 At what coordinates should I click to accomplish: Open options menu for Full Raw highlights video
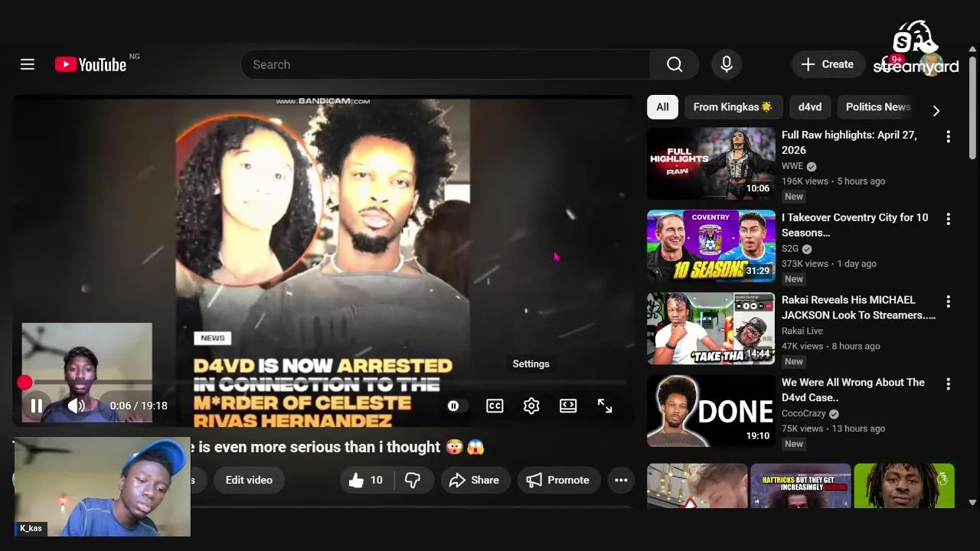click(x=948, y=136)
